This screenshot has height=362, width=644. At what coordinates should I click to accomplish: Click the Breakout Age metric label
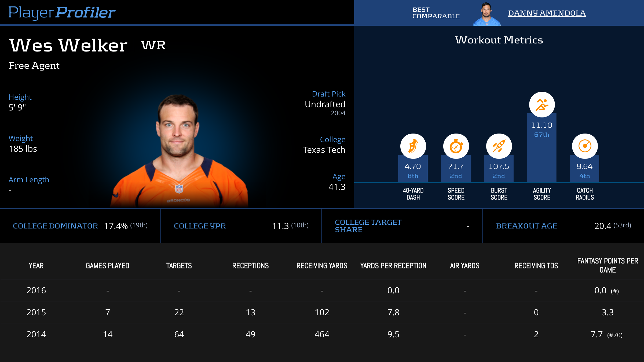pyautogui.click(x=526, y=226)
